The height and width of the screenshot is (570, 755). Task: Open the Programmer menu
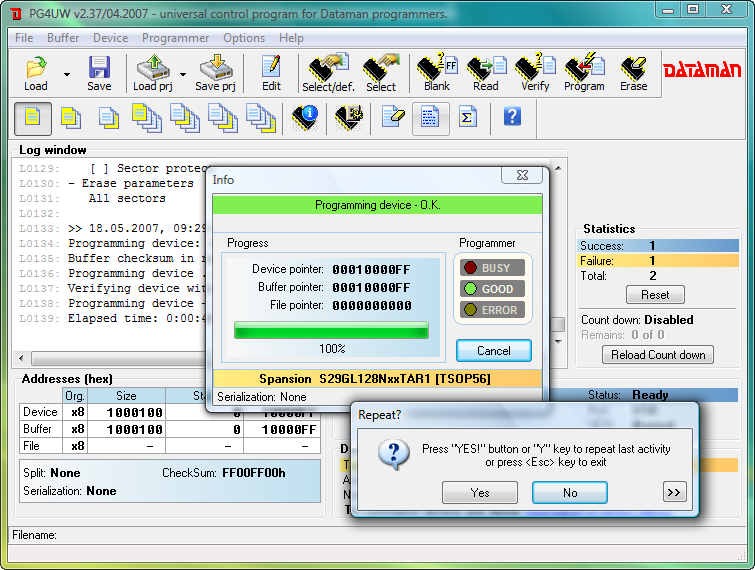(x=175, y=38)
